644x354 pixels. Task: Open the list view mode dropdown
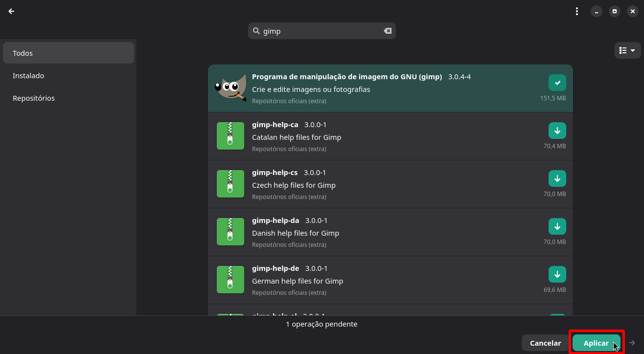pyautogui.click(x=627, y=50)
